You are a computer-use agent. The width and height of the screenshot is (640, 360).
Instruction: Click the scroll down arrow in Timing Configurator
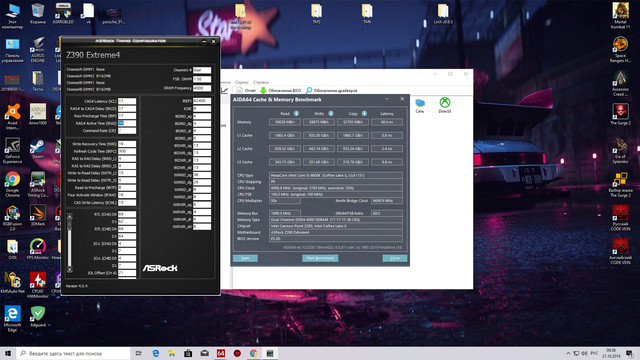[69, 269]
